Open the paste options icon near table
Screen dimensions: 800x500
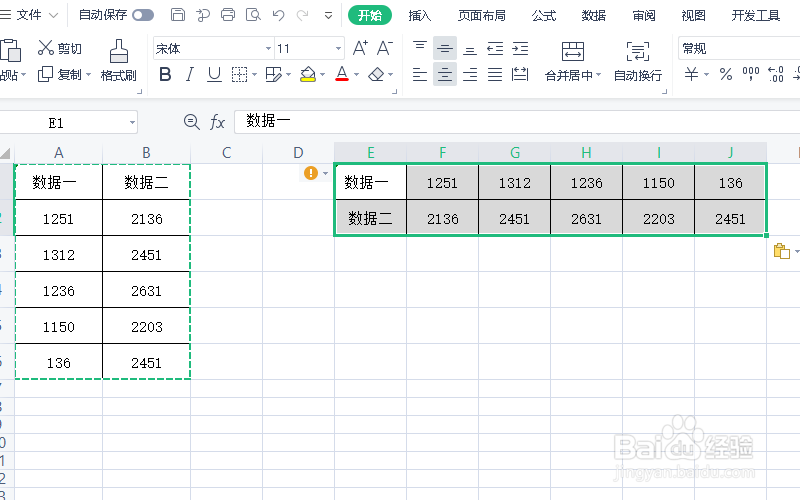[782, 251]
